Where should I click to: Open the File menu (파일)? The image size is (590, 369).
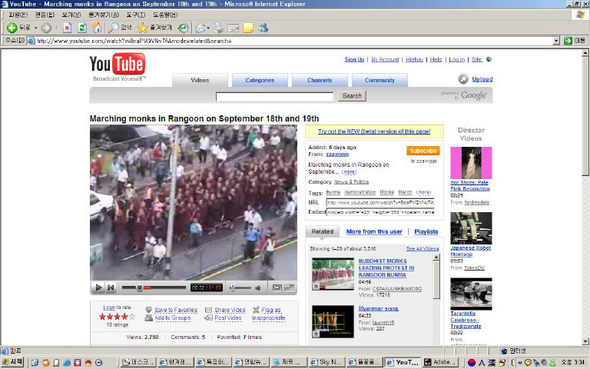[18, 15]
